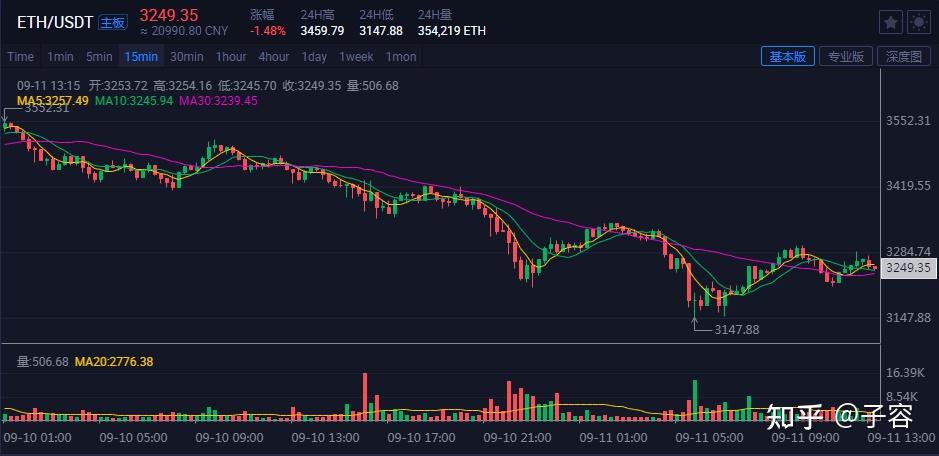Select the 5min interval

99,57
